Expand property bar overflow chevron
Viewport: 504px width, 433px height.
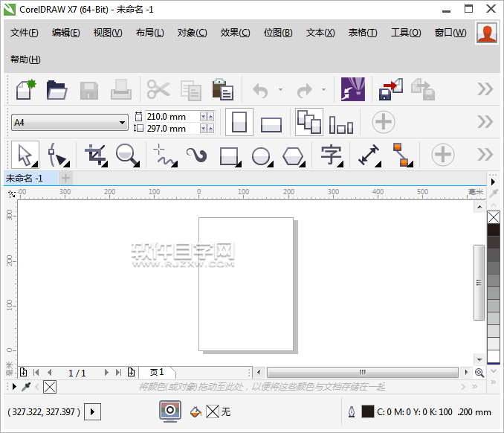click(x=485, y=121)
